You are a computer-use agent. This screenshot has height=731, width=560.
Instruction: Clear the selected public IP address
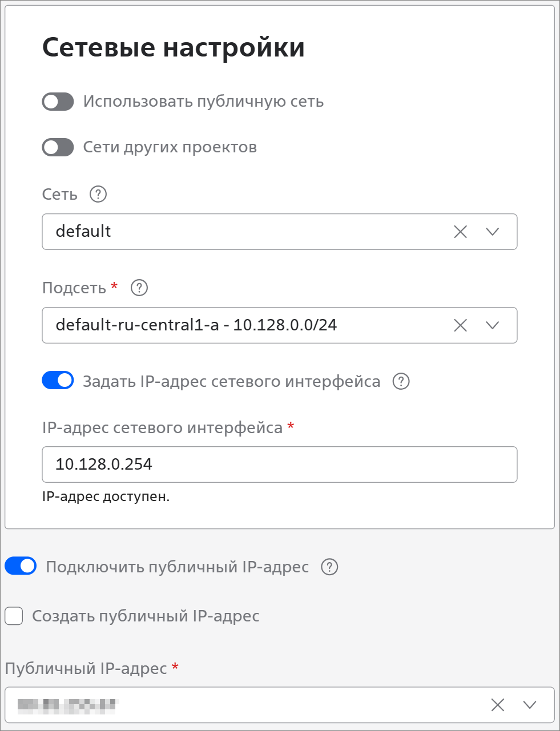coord(498,705)
